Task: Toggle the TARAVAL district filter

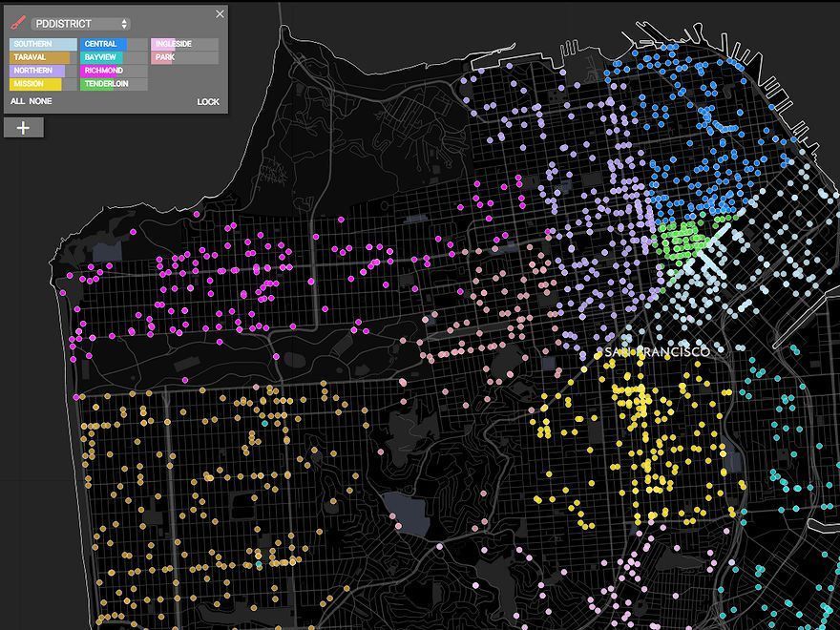Action: pyautogui.click(x=43, y=57)
